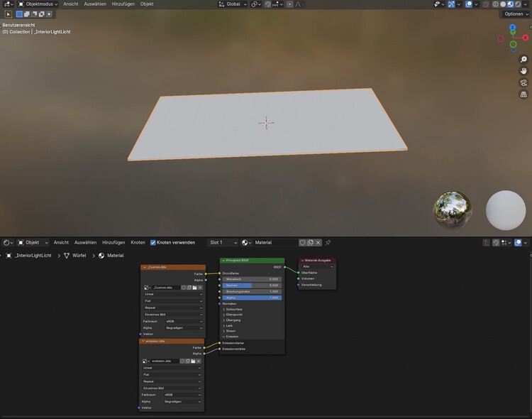The height and width of the screenshot is (419, 532).
Task: Expand the Subsurface section in Principled BSDF
Action: (224, 310)
